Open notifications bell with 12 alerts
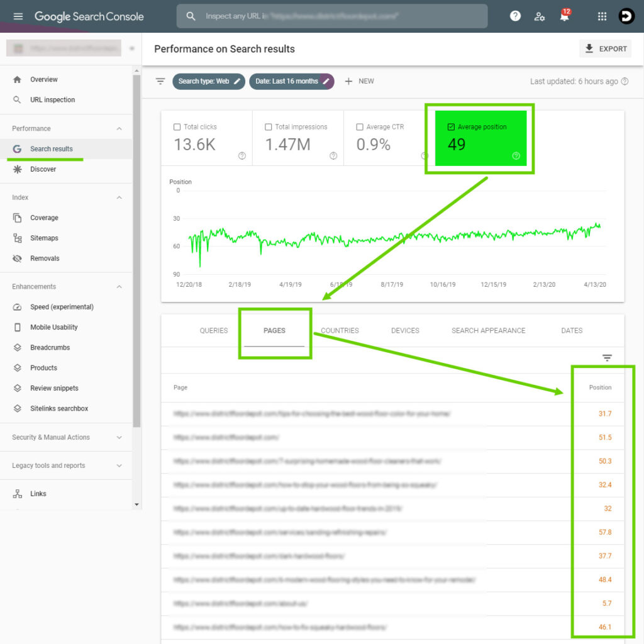 click(x=565, y=16)
